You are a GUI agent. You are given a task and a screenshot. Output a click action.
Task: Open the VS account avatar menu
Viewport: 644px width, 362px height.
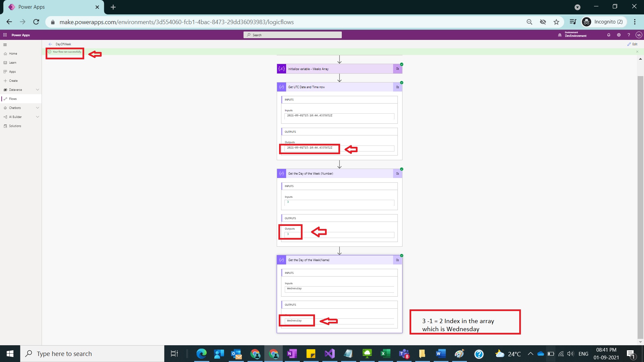[639, 35]
